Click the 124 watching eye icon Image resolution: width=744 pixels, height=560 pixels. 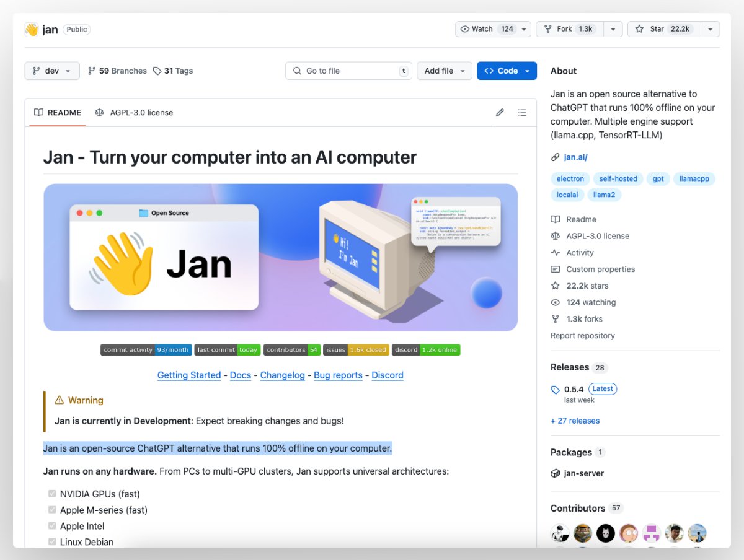click(x=556, y=302)
